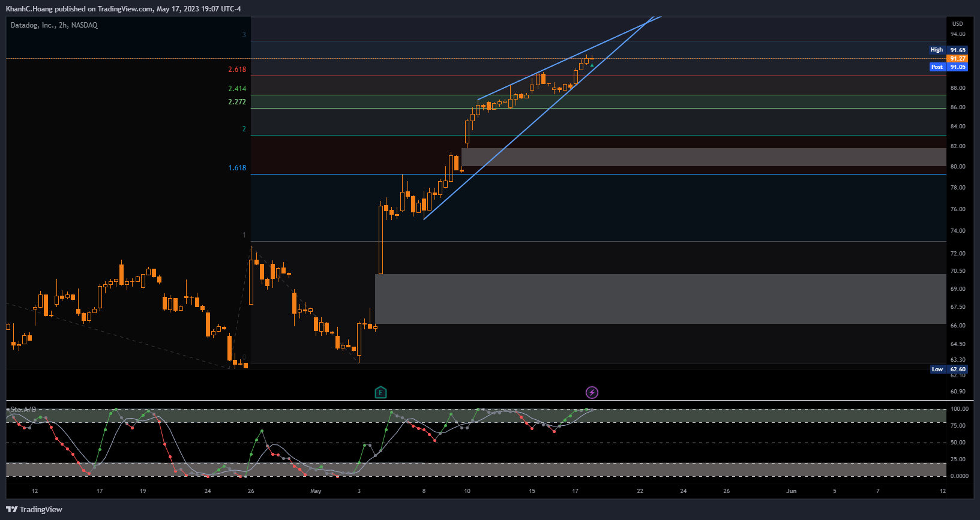Click the 50.00 stochastic scale label
Screen dimensions: 980x520
958,443
